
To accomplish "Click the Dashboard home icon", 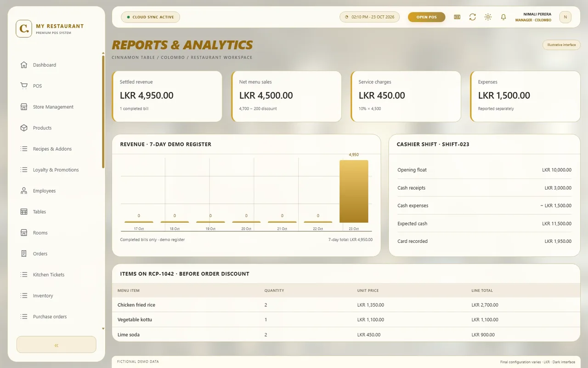I will point(24,65).
